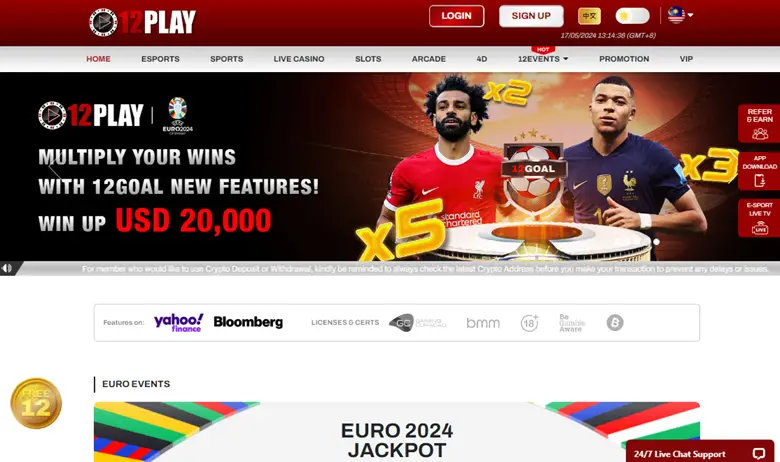Click the Free 12 gold coin
The height and width of the screenshot is (462, 780).
(36, 403)
